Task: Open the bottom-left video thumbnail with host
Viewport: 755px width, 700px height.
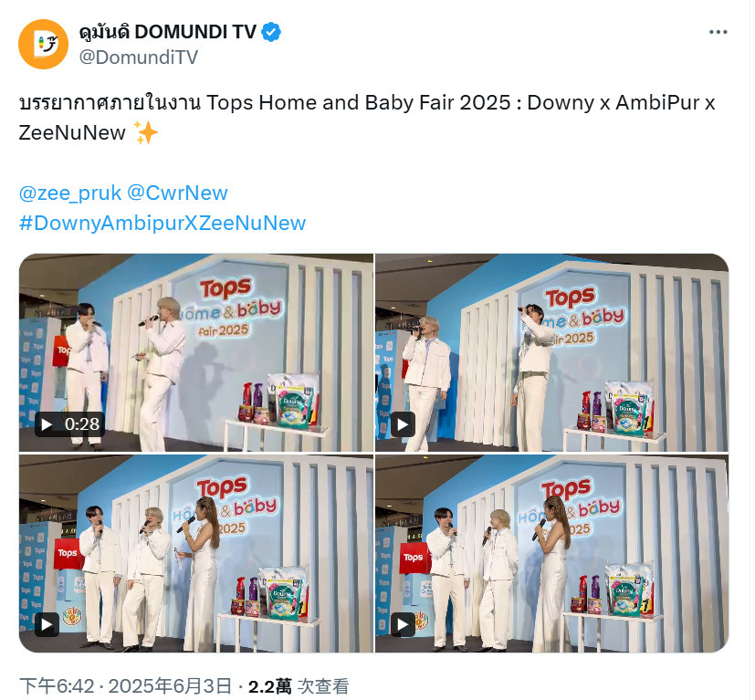Action: pyautogui.click(x=196, y=554)
